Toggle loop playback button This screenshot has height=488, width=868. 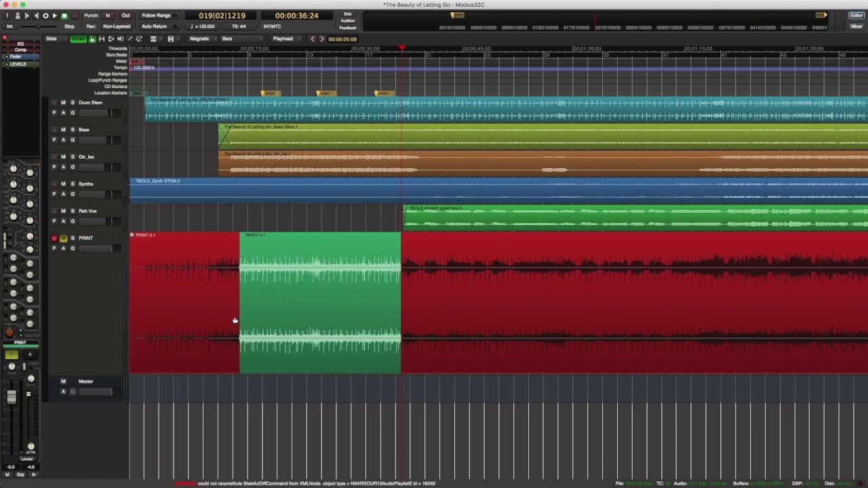45,16
